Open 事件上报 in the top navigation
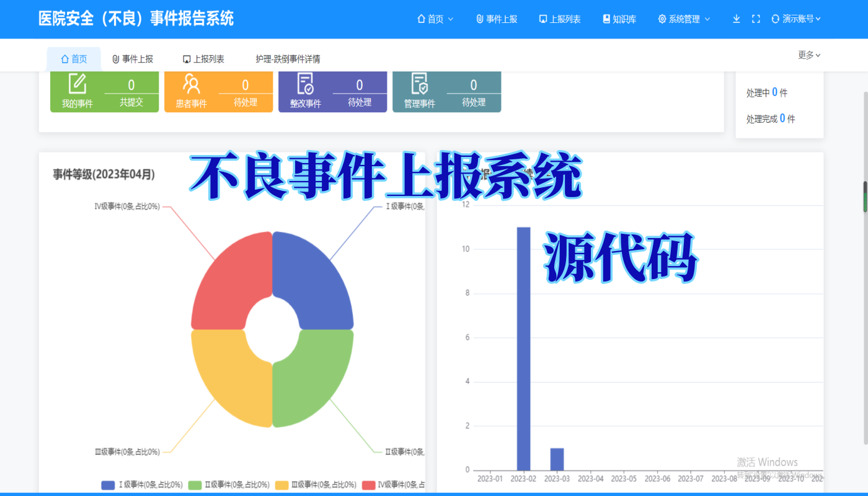The image size is (868, 496). (x=497, y=19)
